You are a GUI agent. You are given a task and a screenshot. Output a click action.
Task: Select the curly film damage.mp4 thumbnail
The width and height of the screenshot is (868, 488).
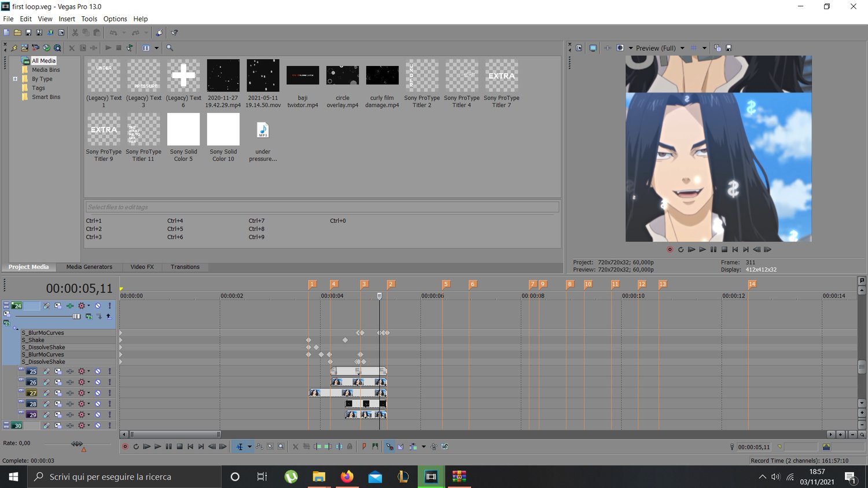tap(382, 75)
